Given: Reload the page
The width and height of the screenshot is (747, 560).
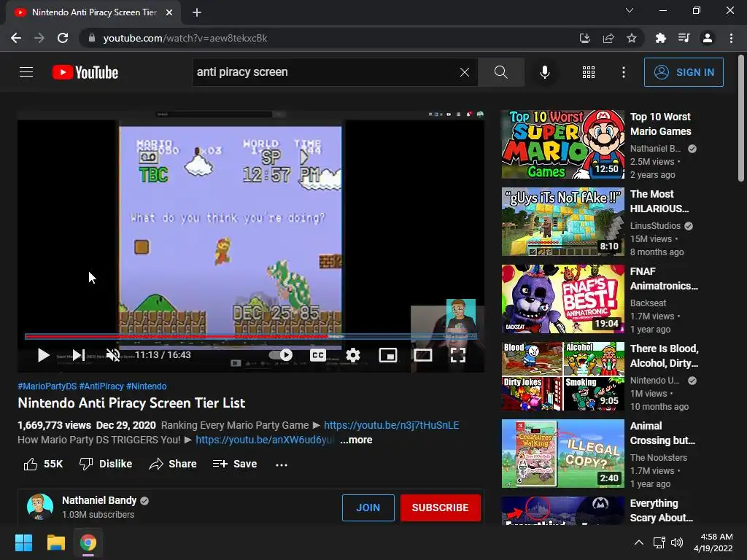Looking at the screenshot, I should [x=63, y=38].
